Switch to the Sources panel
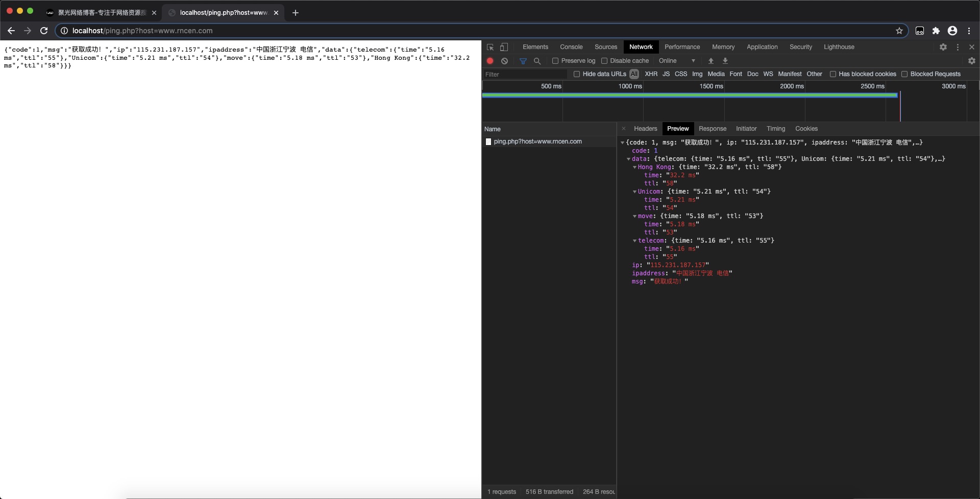Screen dimensions: 980x499 click(606, 47)
